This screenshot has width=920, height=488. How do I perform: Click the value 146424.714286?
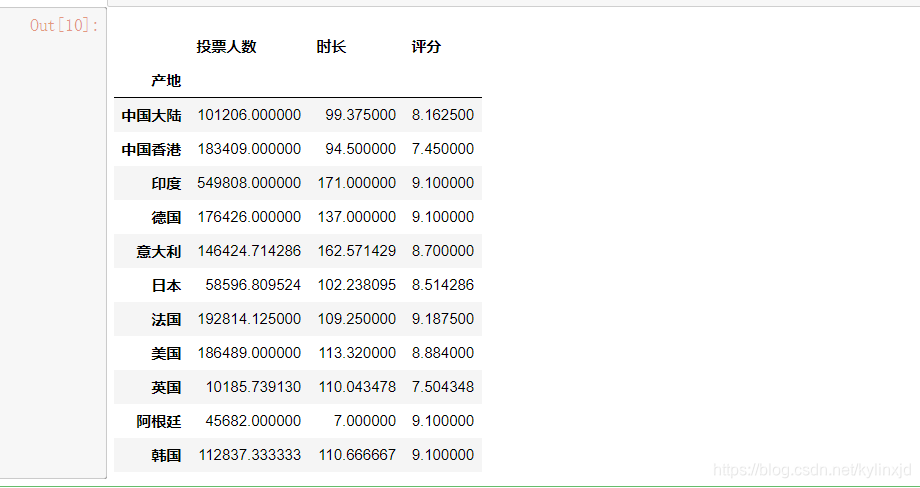(249, 251)
